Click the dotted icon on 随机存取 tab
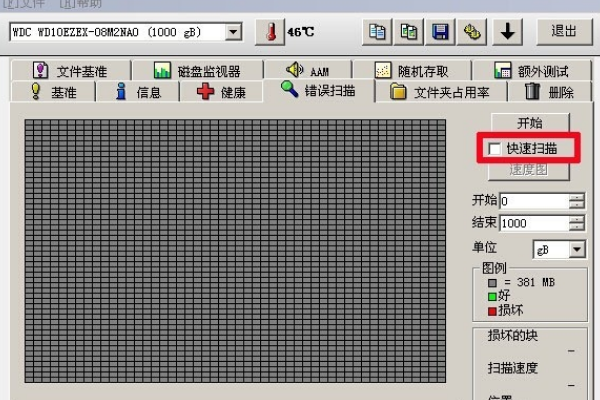The width and height of the screenshot is (600, 400). [x=383, y=70]
